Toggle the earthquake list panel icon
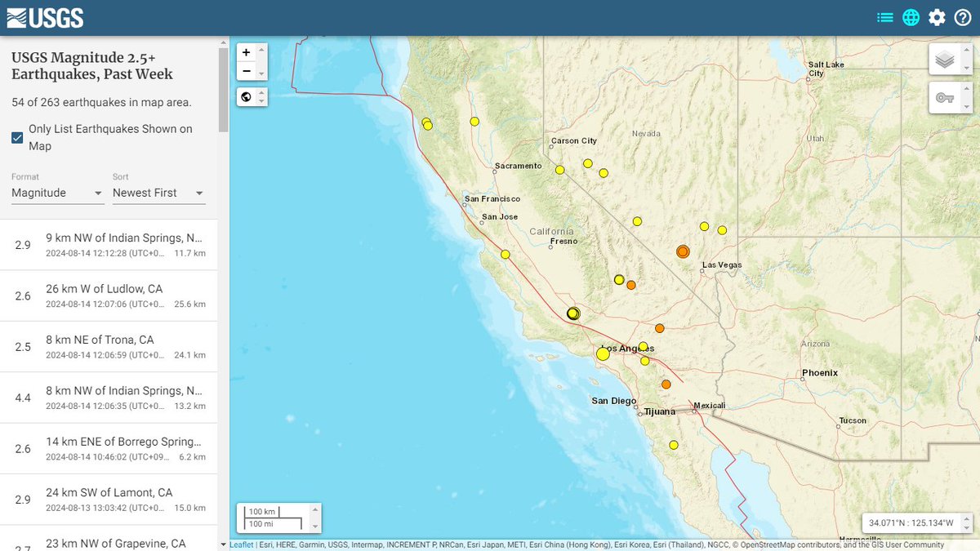Viewport: 980px width, 551px height. click(885, 17)
